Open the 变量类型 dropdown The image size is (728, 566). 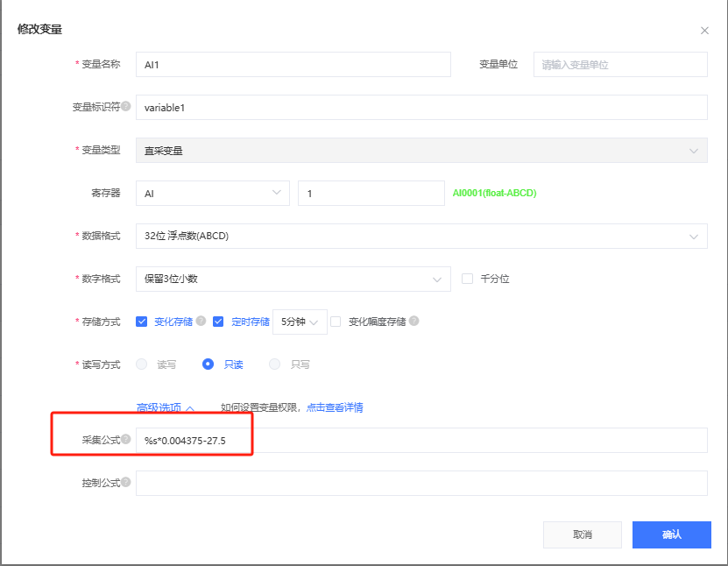[421, 151]
